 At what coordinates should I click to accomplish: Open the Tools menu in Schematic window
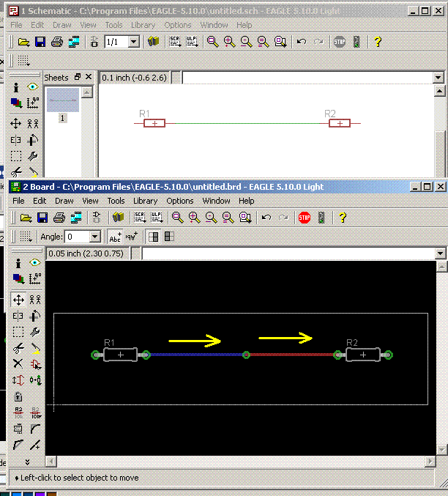pyautogui.click(x=113, y=25)
